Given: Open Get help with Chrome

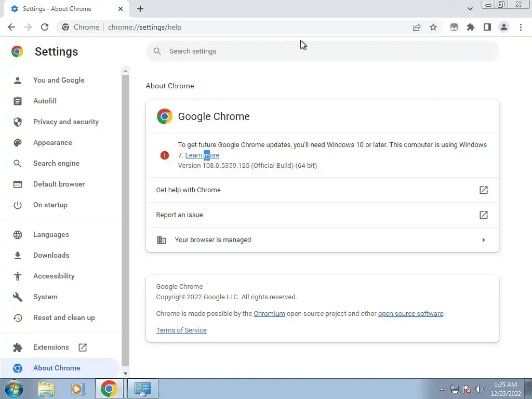Looking at the screenshot, I should tap(322, 190).
